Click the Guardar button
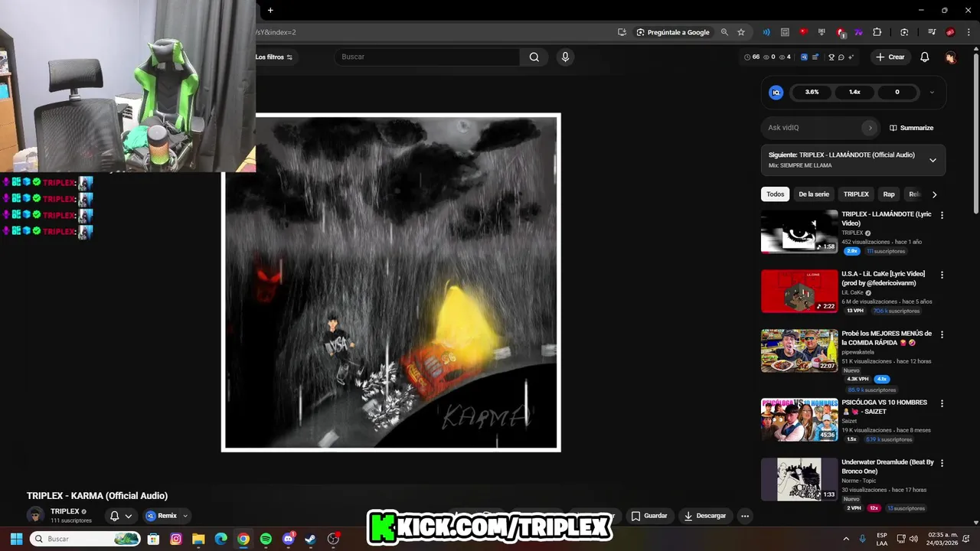The width and height of the screenshot is (980, 551). tap(649, 516)
